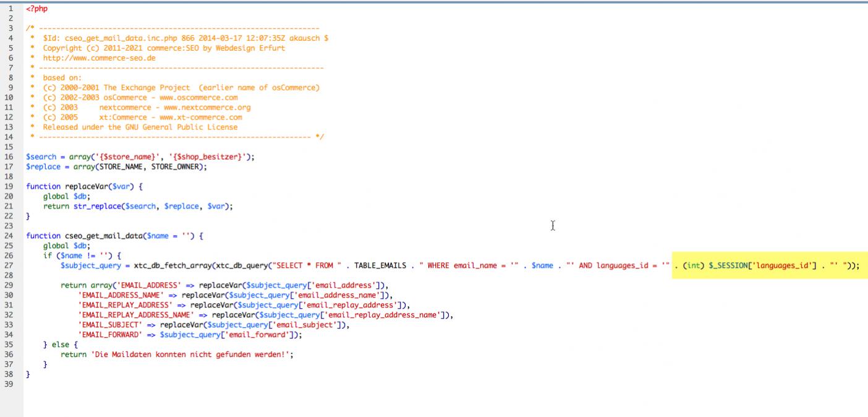868x417 pixels.
Task: Click line number 19 in gutter
Action: tap(11, 186)
